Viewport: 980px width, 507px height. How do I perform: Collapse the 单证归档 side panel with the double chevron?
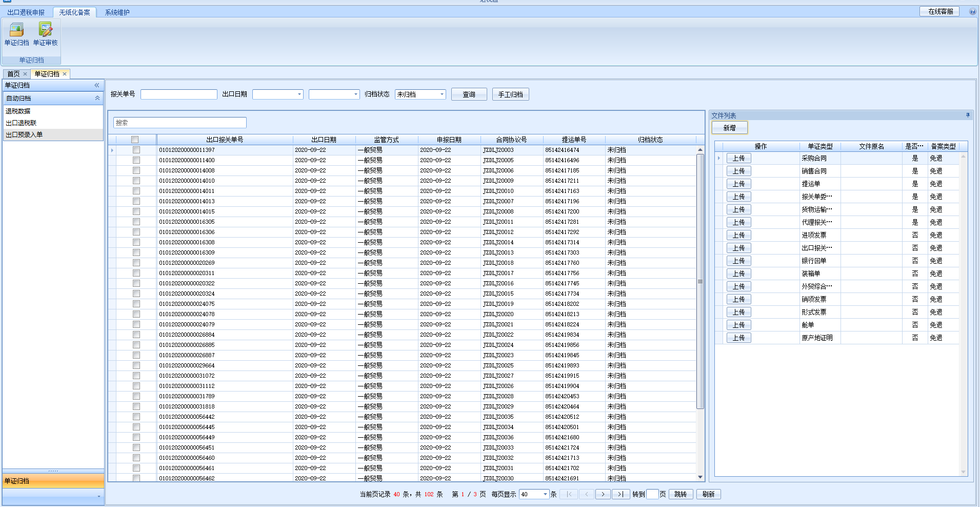coord(97,85)
